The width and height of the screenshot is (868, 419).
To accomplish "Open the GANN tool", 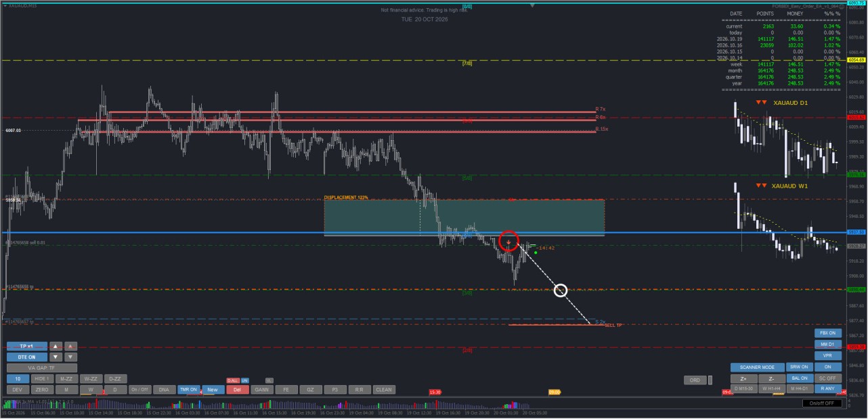I will 261,390.
